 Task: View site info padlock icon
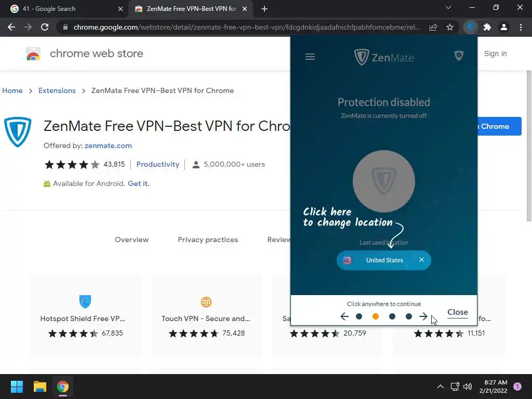65,27
